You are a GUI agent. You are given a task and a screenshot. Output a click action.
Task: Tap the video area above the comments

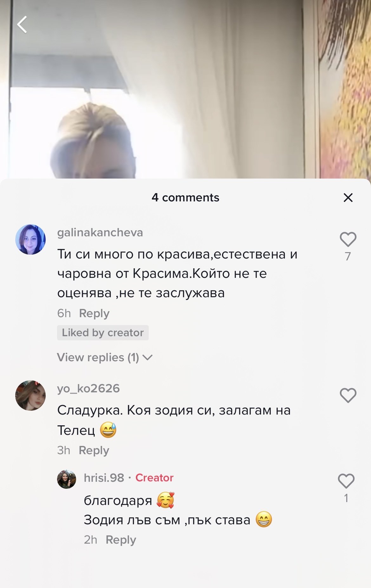pyautogui.click(x=185, y=89)
